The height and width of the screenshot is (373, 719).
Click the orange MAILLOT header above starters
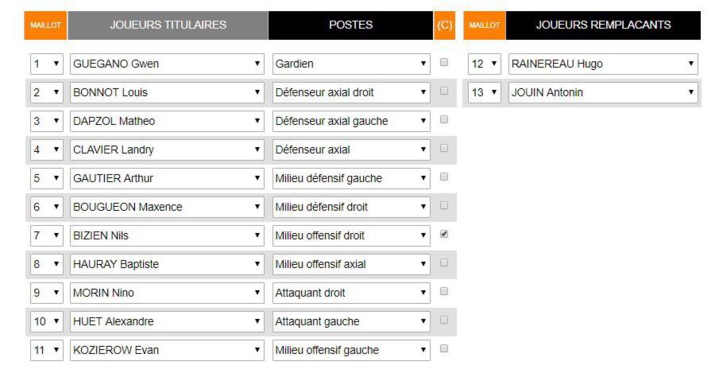point(45,25)
